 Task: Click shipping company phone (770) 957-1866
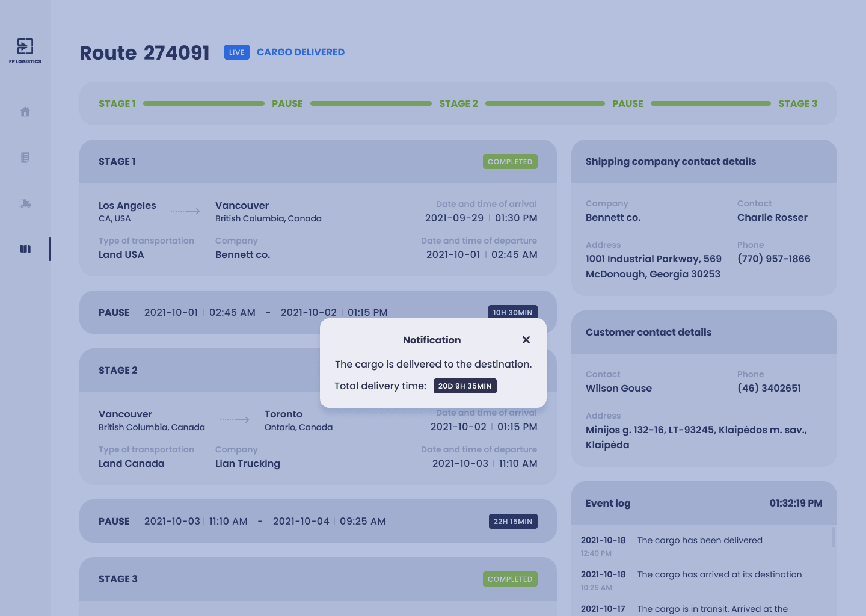click(774, 259)
